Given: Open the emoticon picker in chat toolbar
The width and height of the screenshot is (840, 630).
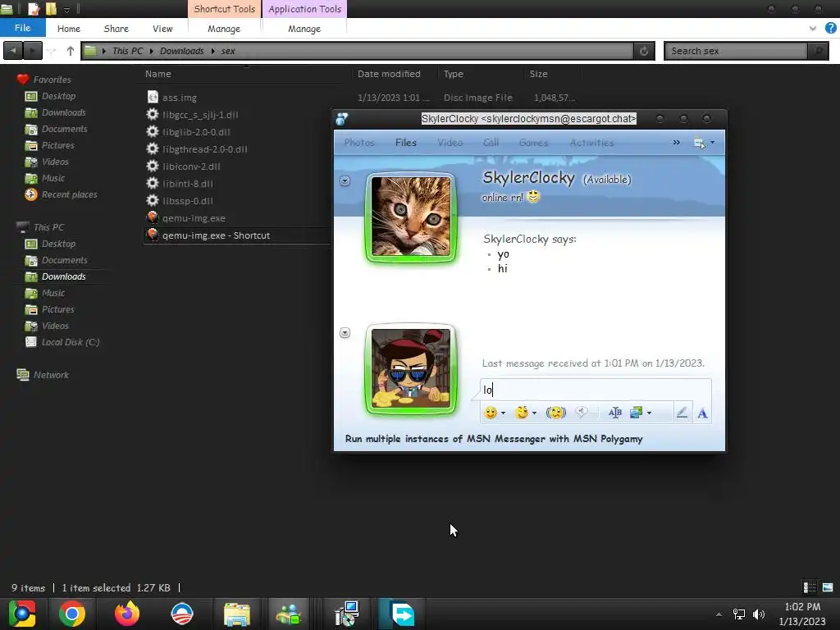Looking at the screenshot, I should pos(490,413).
